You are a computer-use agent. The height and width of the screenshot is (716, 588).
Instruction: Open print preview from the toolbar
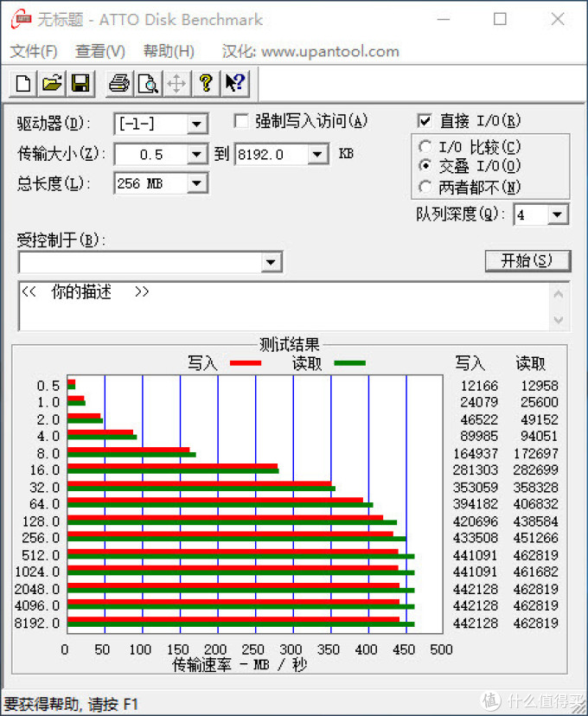point(148,83)
